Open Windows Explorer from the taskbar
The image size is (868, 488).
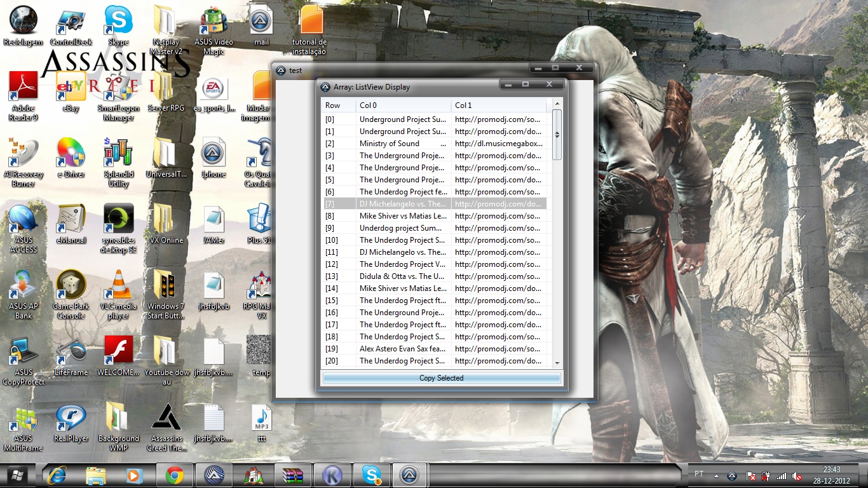pyautogui.click(x=96, y=475)
